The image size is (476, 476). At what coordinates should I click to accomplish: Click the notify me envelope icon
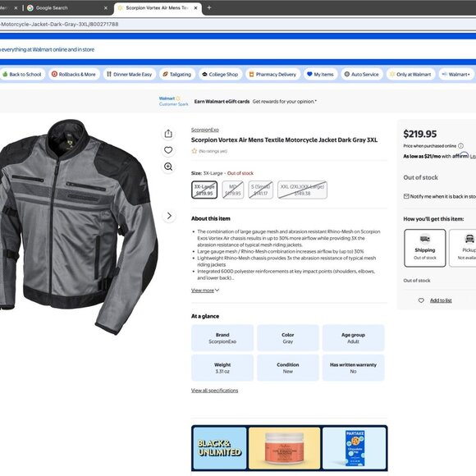point(406,196)
